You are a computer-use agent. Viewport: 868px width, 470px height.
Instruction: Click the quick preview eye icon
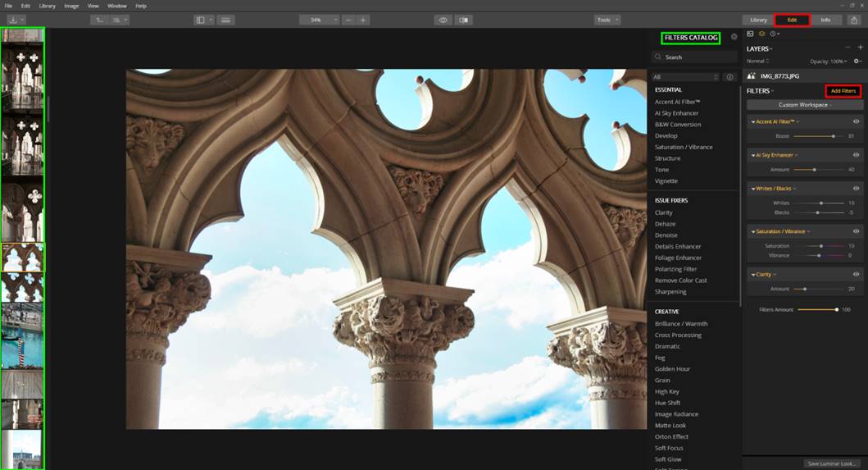point(443,20)
